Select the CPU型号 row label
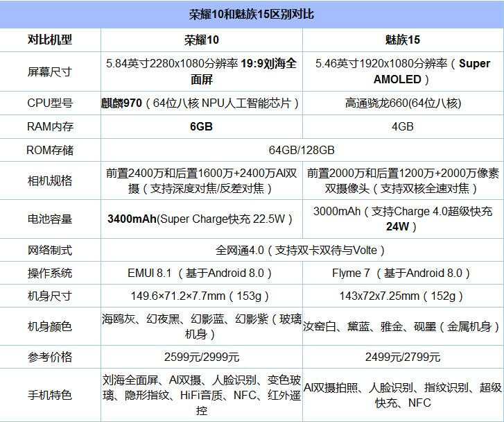This screenshot has width=504, height=422. click(50, 103)
